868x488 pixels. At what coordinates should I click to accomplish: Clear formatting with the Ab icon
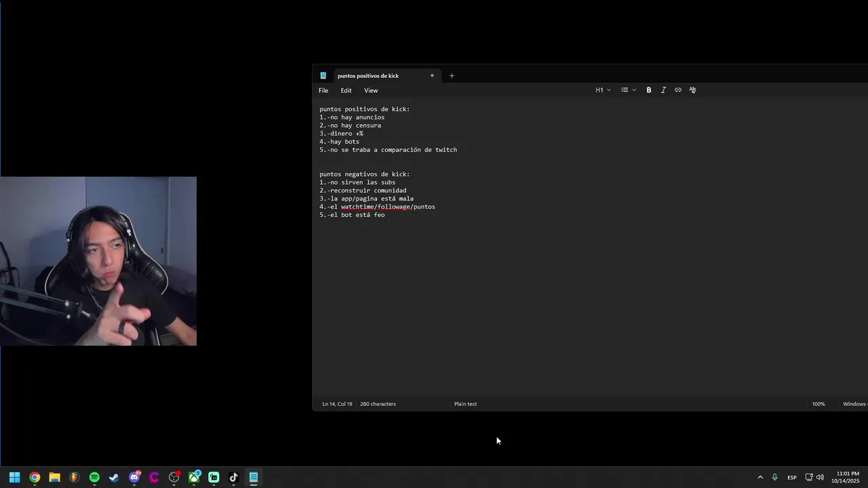tap(692, 90)
